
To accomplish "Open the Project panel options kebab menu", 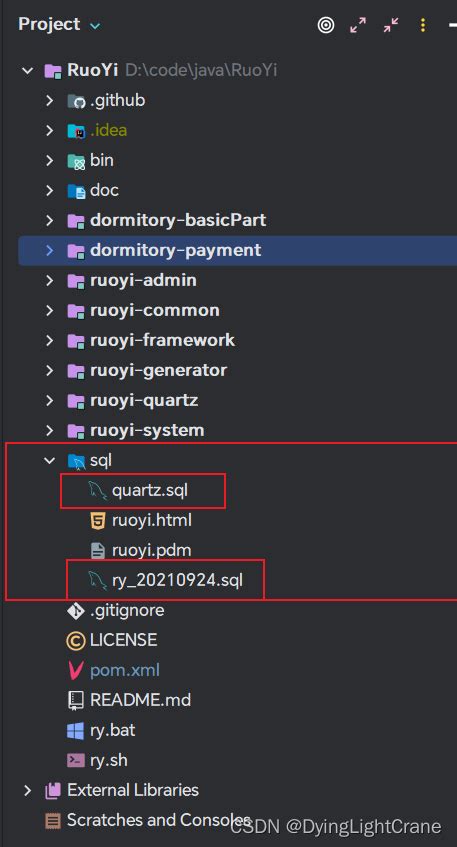I will click(x=423, y=24).
